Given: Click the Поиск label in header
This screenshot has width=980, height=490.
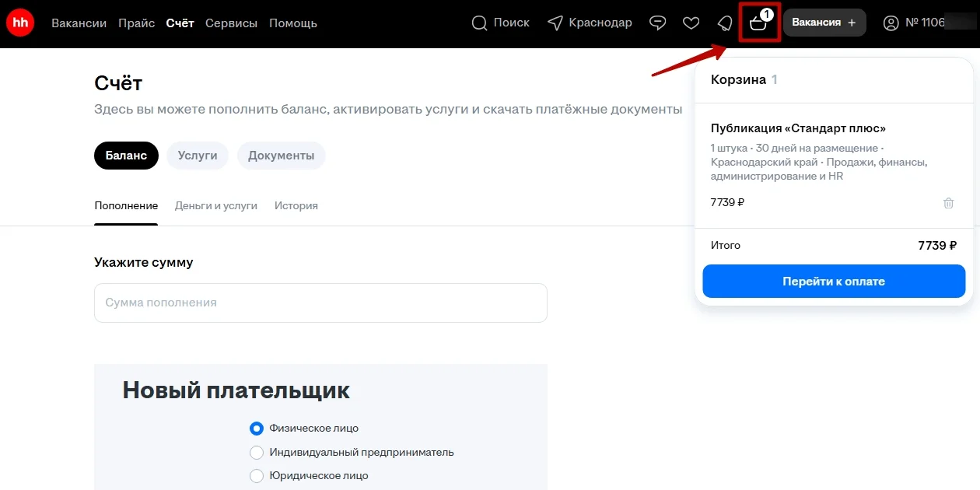Looking at the screenshot, I should pos(512,23).
